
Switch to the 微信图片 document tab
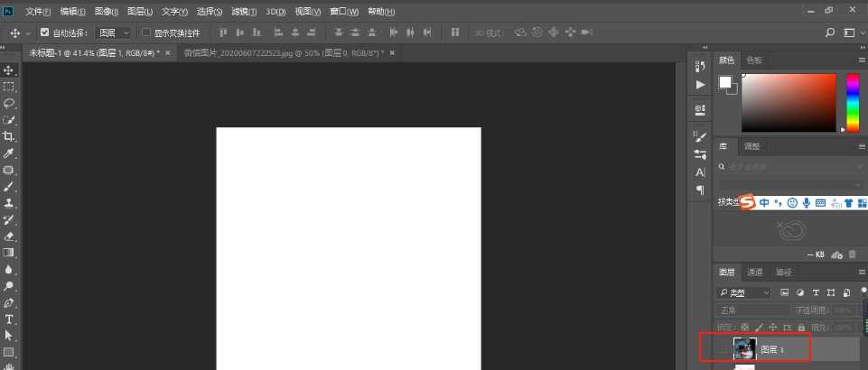click(280, 53)
